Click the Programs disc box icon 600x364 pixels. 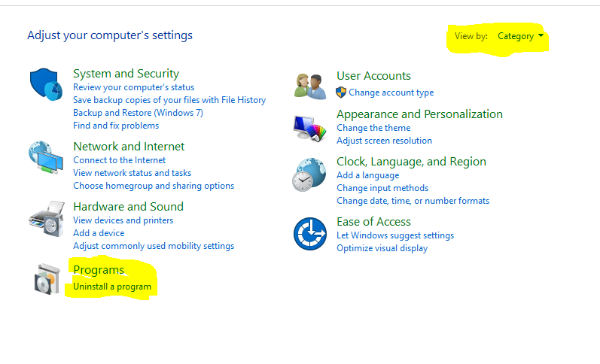click(47, 279)
